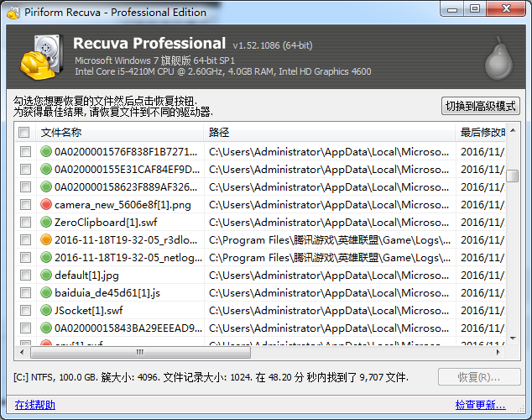Click green status dot of 0A02000155E31CAF84EF9D

46,169
